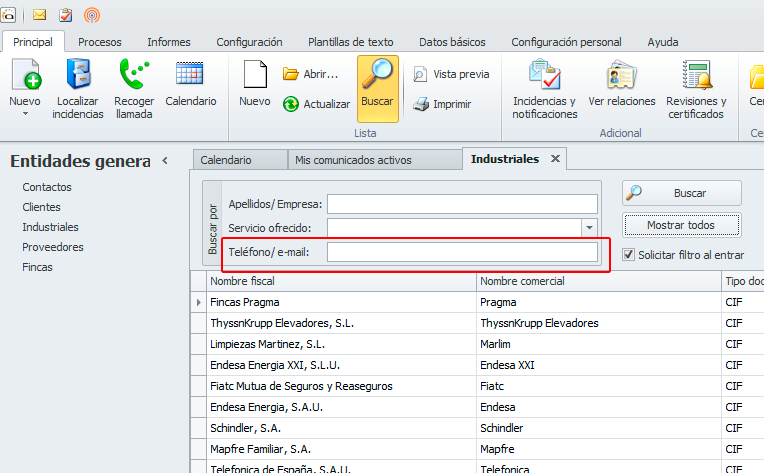The height and width of the screenshot is (473, 764).
Task: Open the Configuración ribbon tab
Action: coord(249,42)
